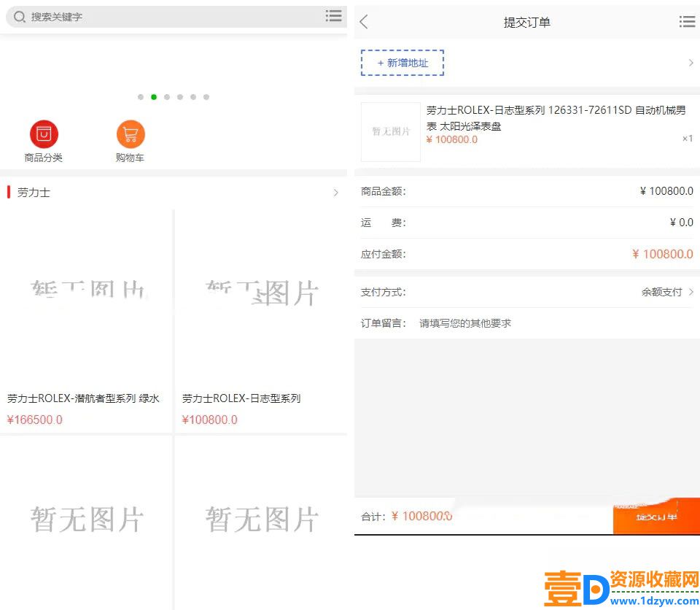700x610 pixels.
Task: Click the search magnifier icon
Action: click(x=19, y=17)
